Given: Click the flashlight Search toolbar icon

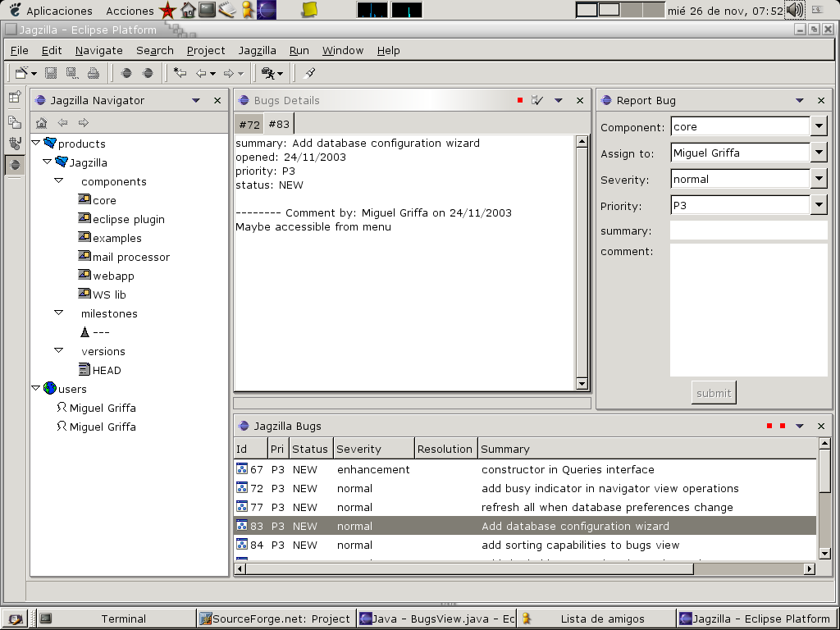Looking at the screenshot, I should click(x=309, y=73).
